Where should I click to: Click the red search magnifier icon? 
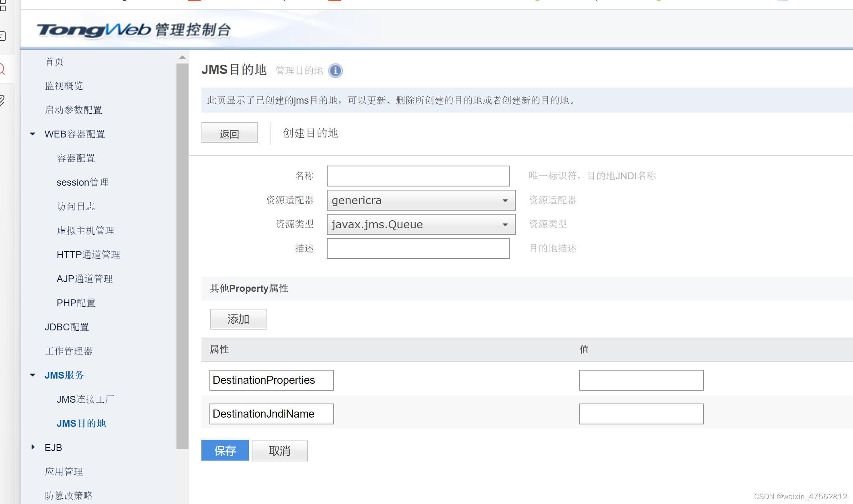pyautogui.click(x=2, y=69)
